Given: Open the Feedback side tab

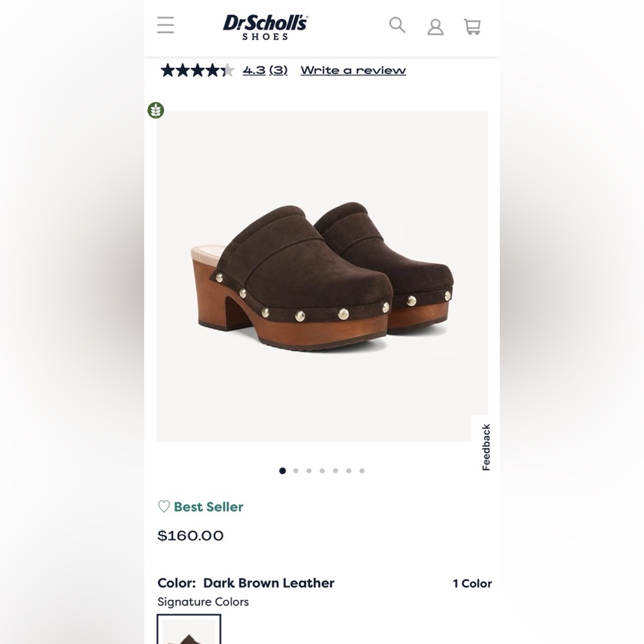Looking at the screenshot, I should 487,446.
